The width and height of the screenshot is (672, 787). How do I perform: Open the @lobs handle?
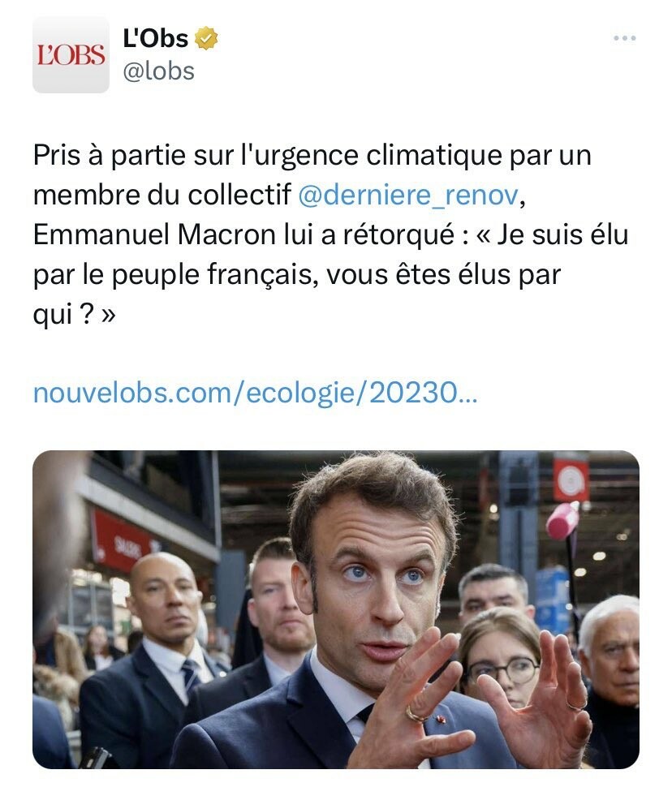(x=158, y=71)
